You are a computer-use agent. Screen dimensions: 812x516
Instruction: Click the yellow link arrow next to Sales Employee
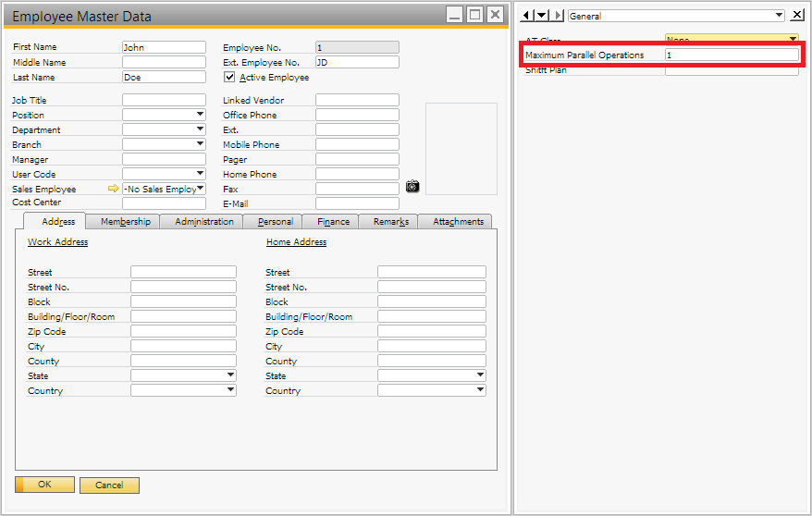click(x=114, y=189)
